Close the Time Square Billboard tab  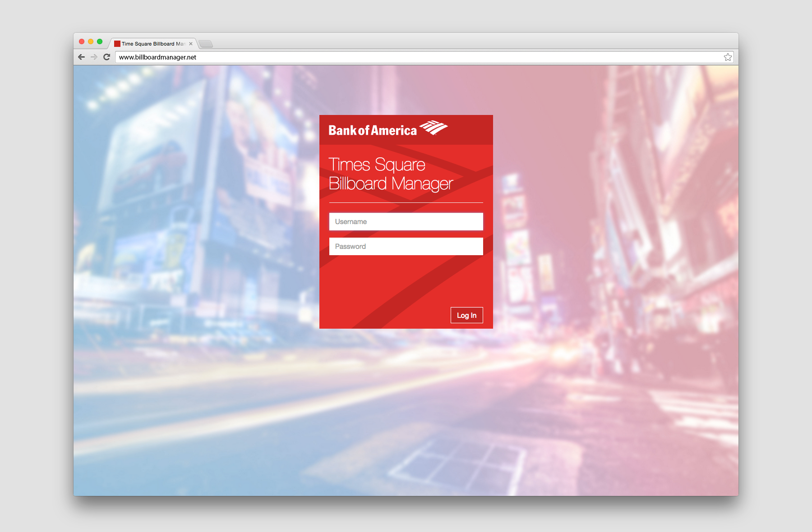click(191, 44)
